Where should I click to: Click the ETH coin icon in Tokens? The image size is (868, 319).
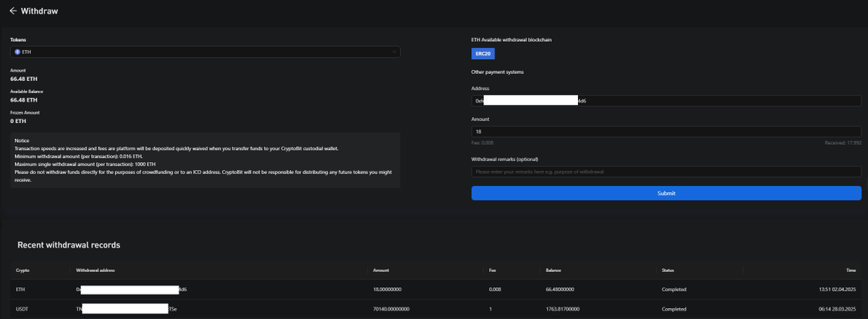pyautogui.click(x=17, y=52)
